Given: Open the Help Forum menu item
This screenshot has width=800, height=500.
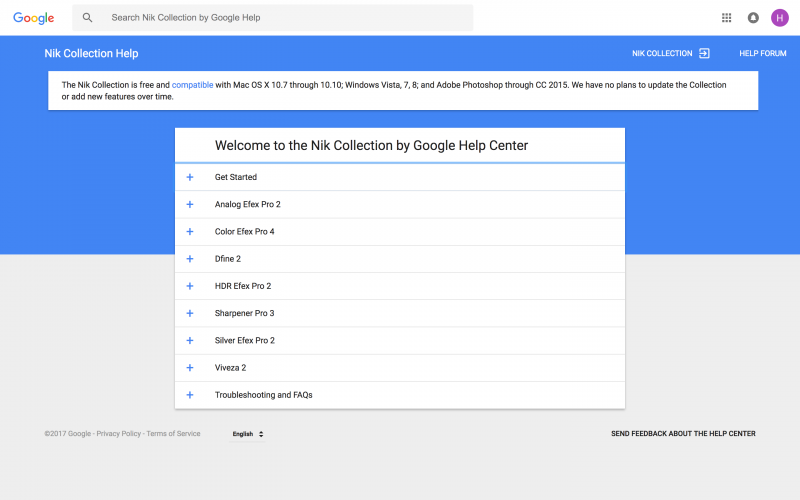Looking at the screenshot, I should click(x=763, y=53).
